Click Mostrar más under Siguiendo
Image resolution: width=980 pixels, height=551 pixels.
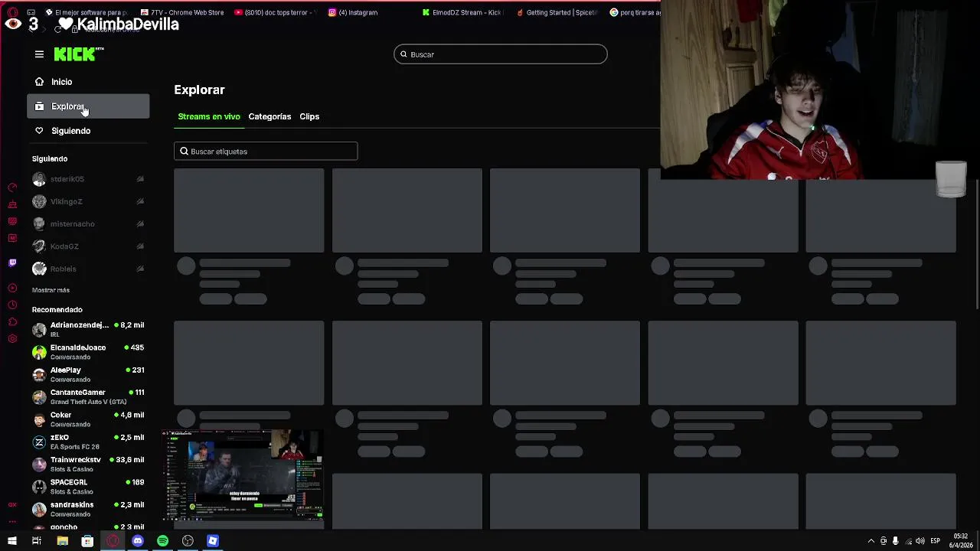coord(51,290)
